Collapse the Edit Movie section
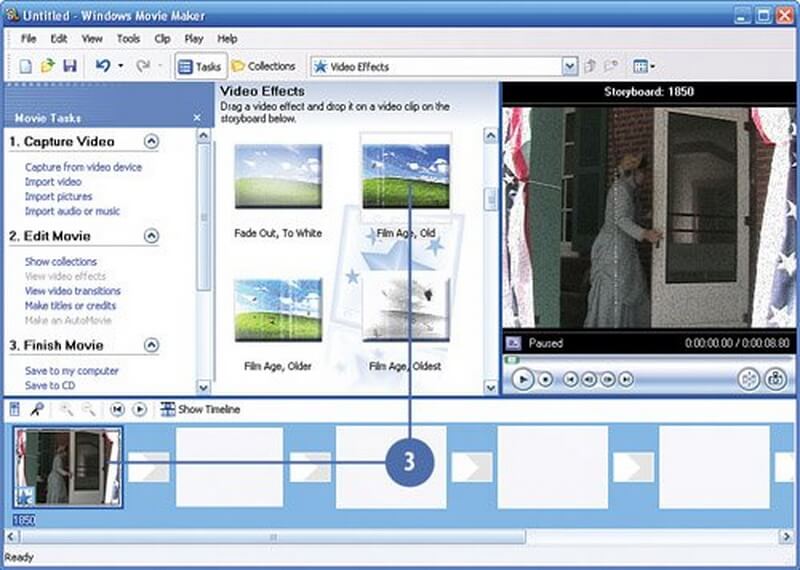The height and width of the screenshot is (570, 800). tap(152, 236)
